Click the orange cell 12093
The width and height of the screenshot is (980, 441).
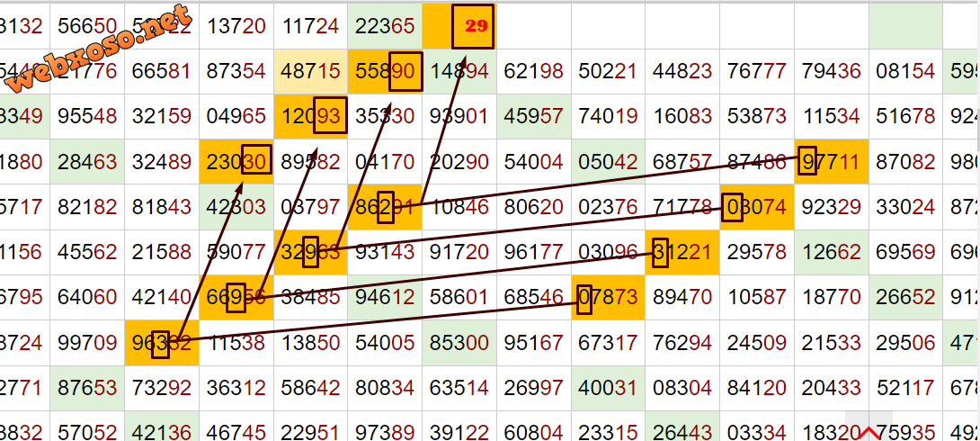(310, 116)
